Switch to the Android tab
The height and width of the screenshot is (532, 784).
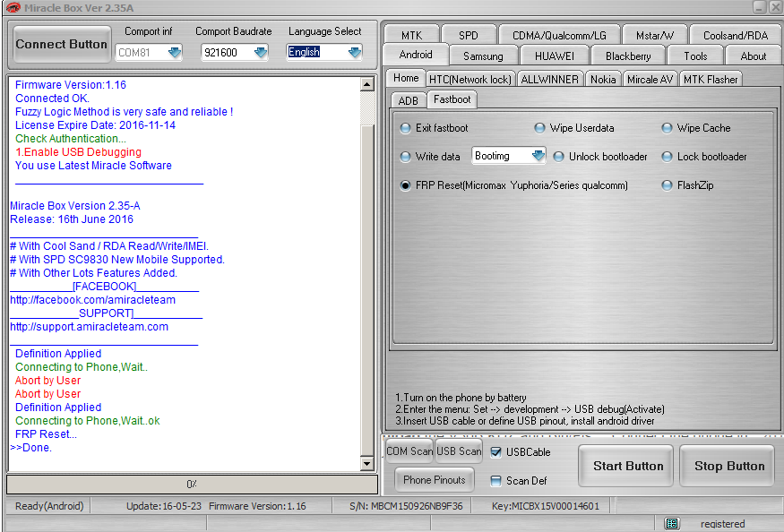(416, 55)
